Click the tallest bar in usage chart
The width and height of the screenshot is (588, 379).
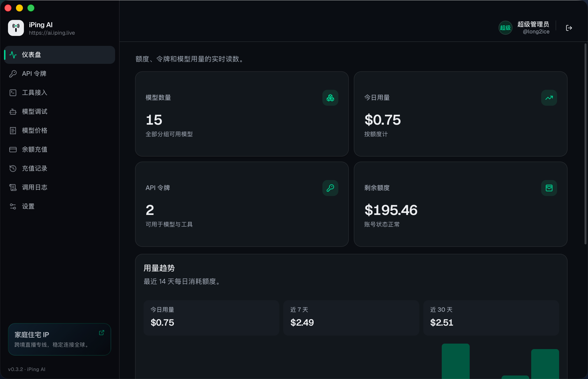456,361
